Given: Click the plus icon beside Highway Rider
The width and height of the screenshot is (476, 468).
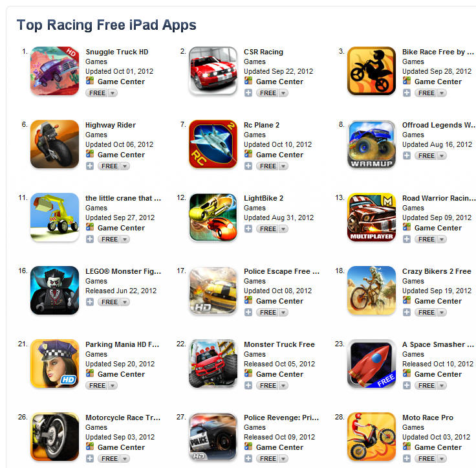Looking at the screenshot, I should coord(90,166).
